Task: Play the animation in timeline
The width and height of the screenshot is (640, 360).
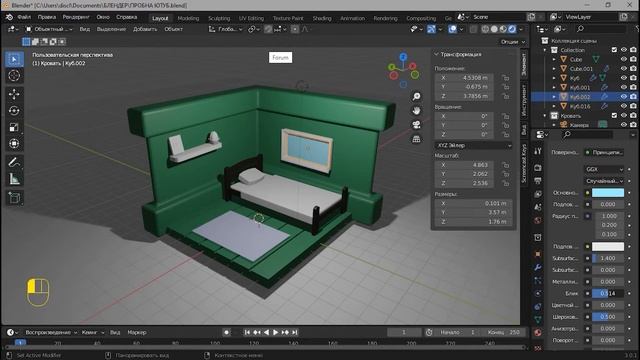Action: (276, 332)
